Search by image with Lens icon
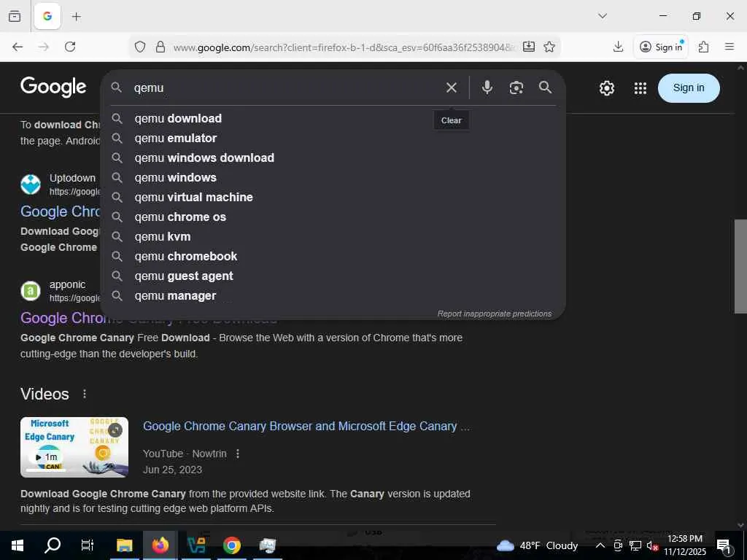Viewport: 747px width, 560px height. (516, 87)
